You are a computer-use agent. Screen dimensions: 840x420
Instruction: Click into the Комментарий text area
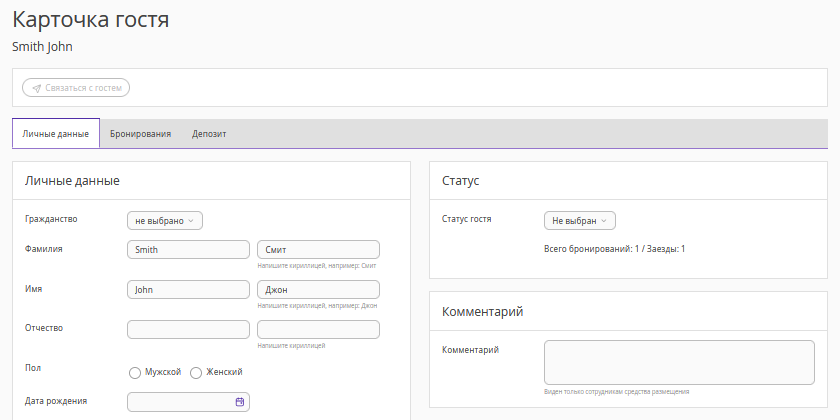pyautogui.click(x=679, y=362)
